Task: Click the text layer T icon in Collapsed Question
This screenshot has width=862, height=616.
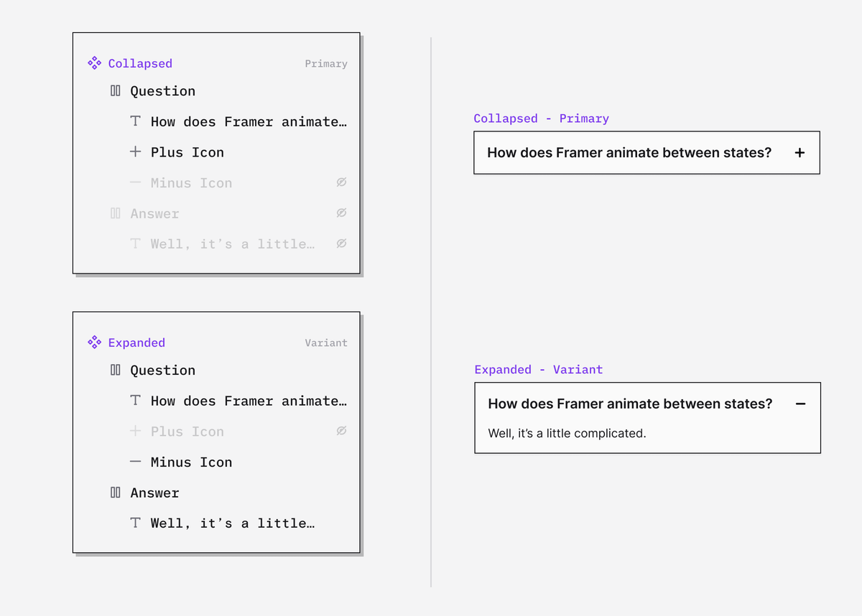Action: pyautogui.click(x=135, y=121)
